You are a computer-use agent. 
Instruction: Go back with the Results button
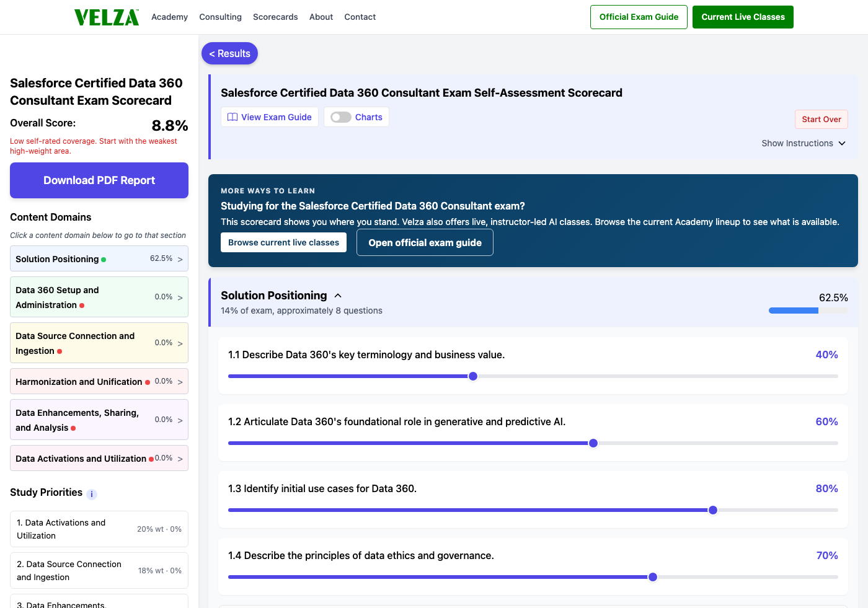pos(229,53)
